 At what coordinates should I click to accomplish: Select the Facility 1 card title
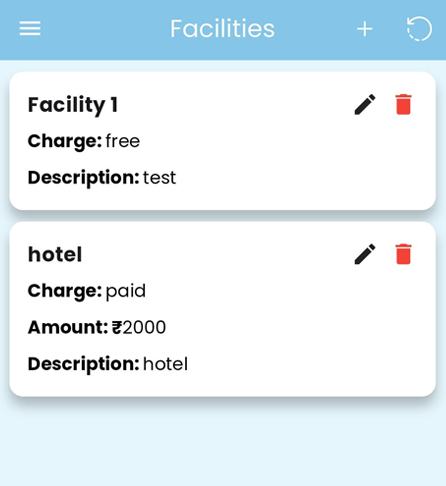tap(73, 105)
